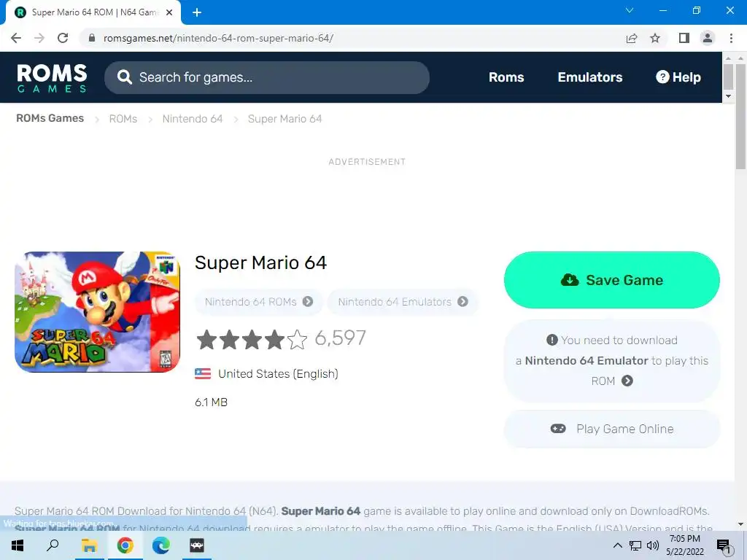Open the Emulators navigation menu item

(x=589, y=77)
